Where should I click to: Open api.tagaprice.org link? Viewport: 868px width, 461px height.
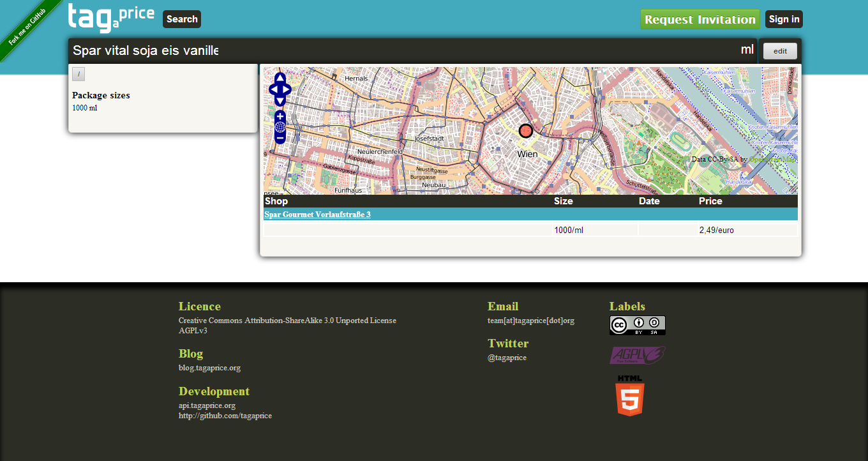(x=207, y=405)
